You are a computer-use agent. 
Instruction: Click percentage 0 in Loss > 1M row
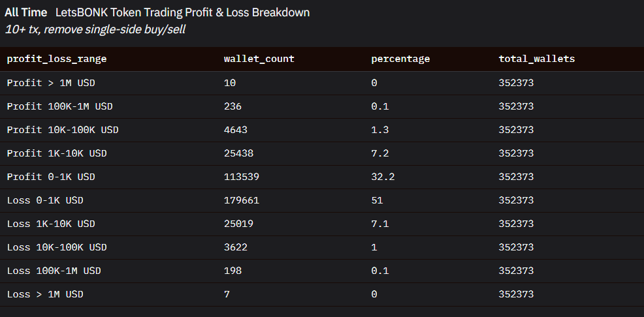click(374, 294)
